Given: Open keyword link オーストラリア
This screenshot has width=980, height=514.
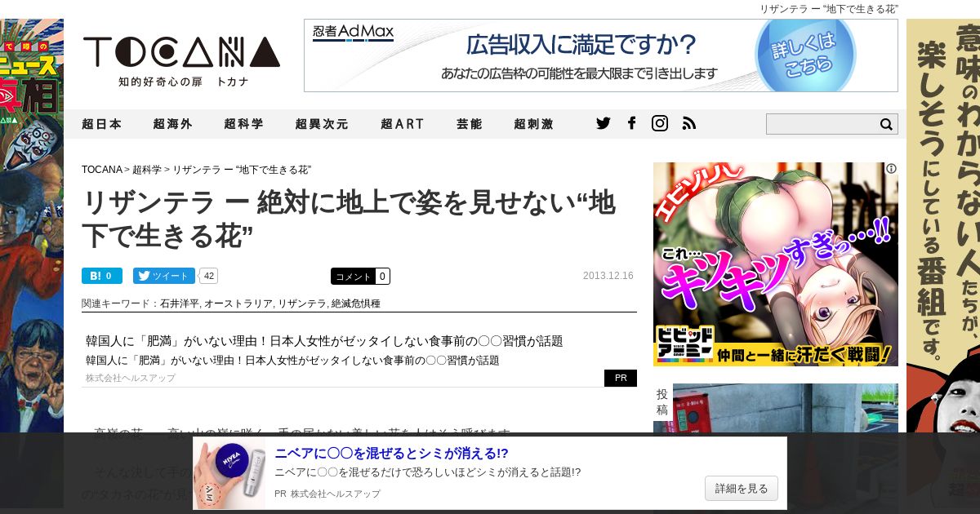Looking at the screenshot, I should click(238, 304).
